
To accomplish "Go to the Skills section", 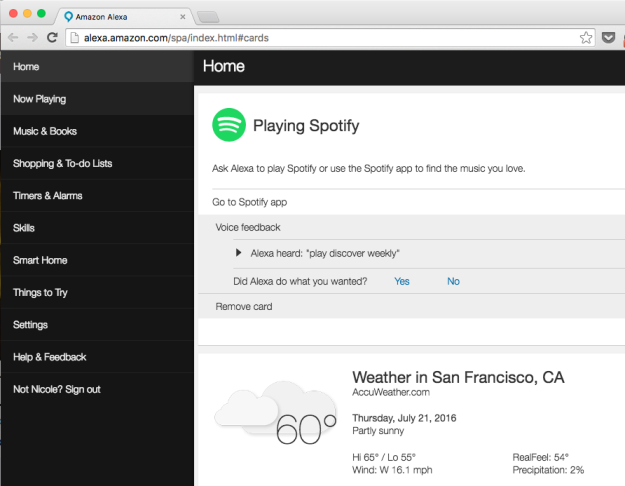I will (97, 228).
